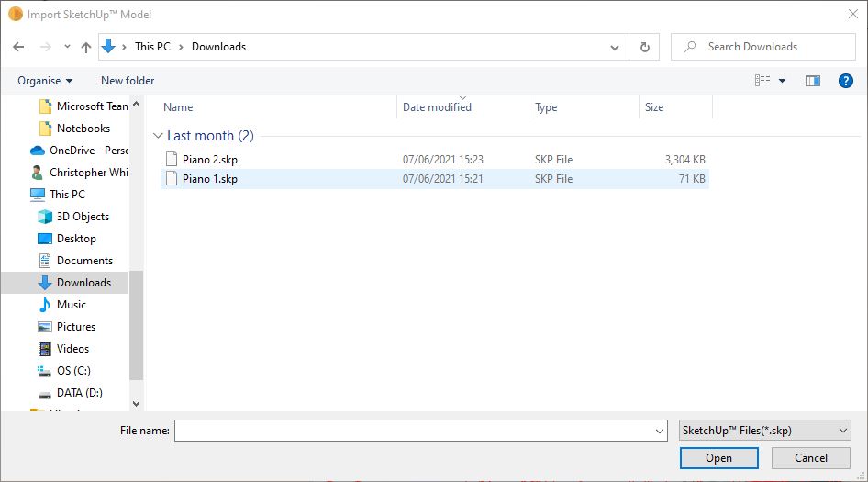Click the Open button

718,458
